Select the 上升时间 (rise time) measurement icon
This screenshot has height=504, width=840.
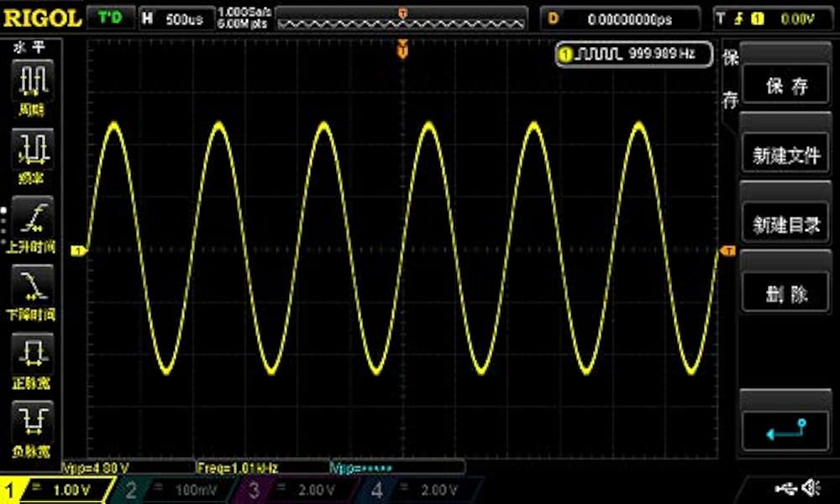[32, 225]
